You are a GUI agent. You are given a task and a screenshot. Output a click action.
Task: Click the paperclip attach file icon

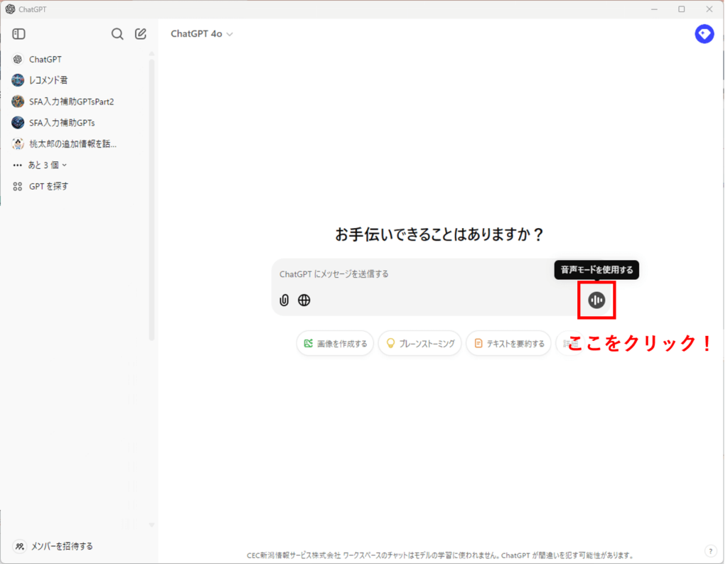click(x=284, y=300)
